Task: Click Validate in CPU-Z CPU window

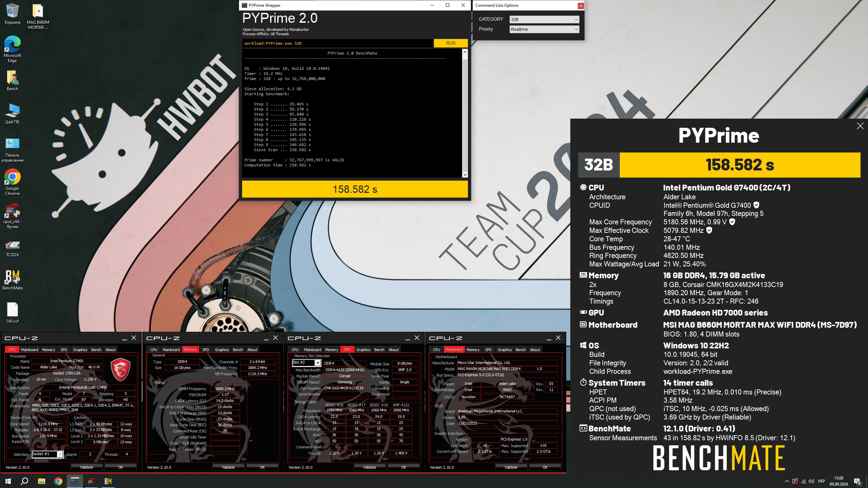Action: pyautogui.click(x=86, y=467)
